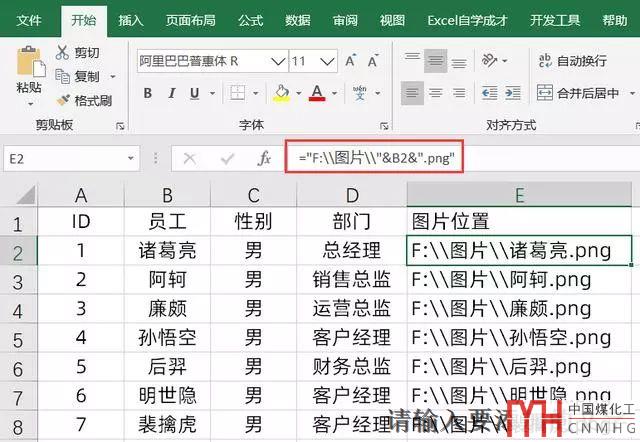Select row 5 header
The height and width of the screenshot is (442, 640).
coord(18,340)
